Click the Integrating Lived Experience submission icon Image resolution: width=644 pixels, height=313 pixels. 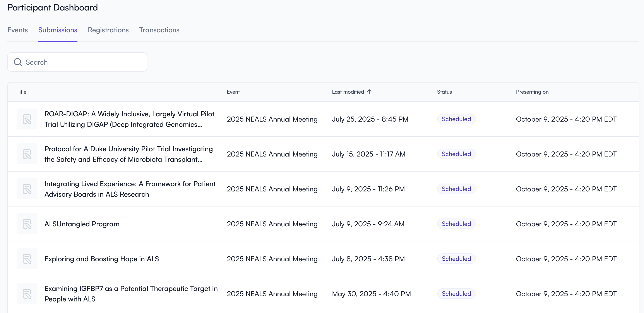pos(27,189)
